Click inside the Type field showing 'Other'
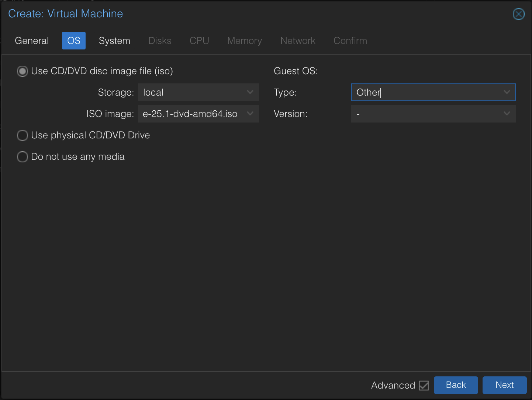Viewport: 532px width, 400px height. [406, 92]
